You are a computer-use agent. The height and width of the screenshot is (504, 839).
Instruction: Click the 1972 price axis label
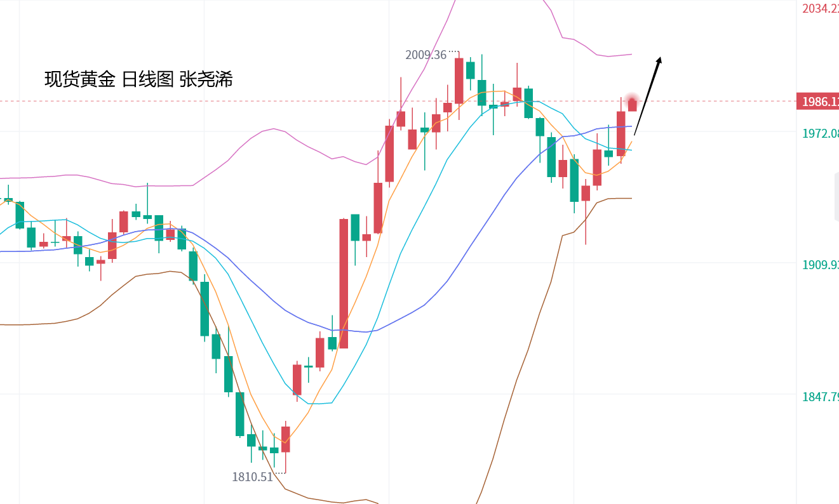[819, 133]
